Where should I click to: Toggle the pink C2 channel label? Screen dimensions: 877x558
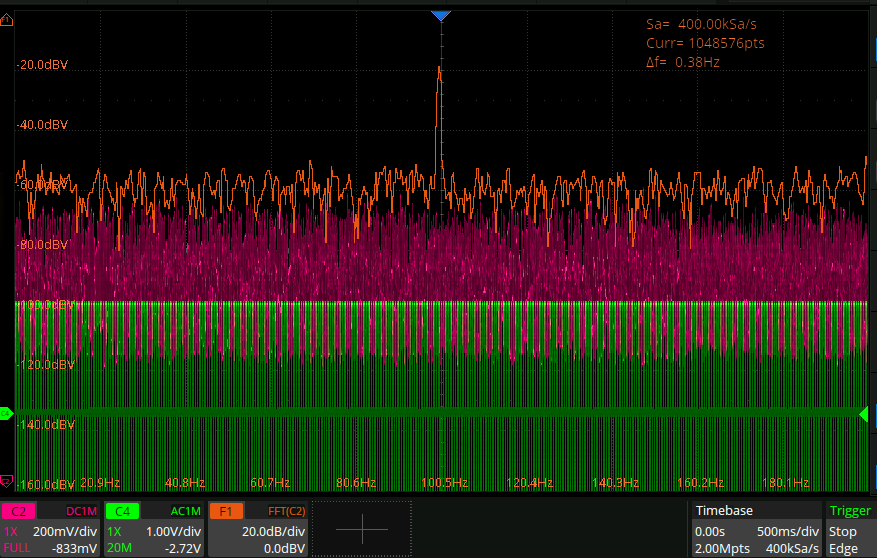pos(18,511)
